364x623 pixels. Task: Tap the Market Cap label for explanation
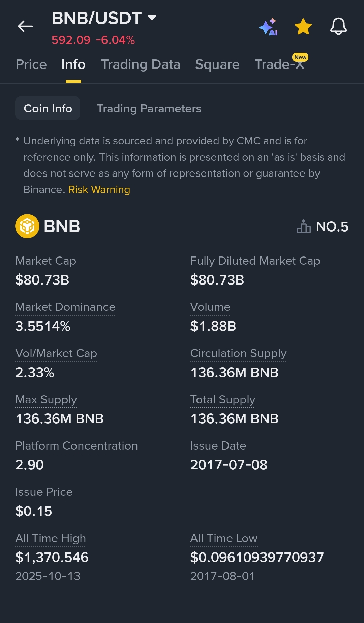pos(46,261)
